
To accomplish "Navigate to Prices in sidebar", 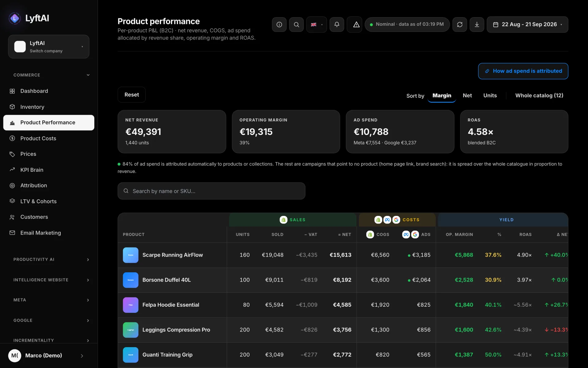I will click(x=49, y=154).
